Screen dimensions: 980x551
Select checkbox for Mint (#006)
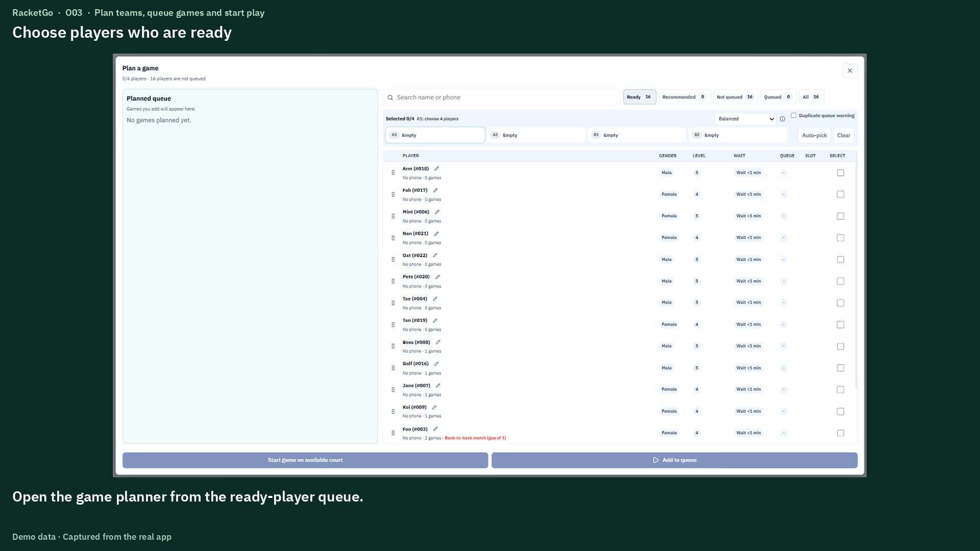tap(841, 216)
